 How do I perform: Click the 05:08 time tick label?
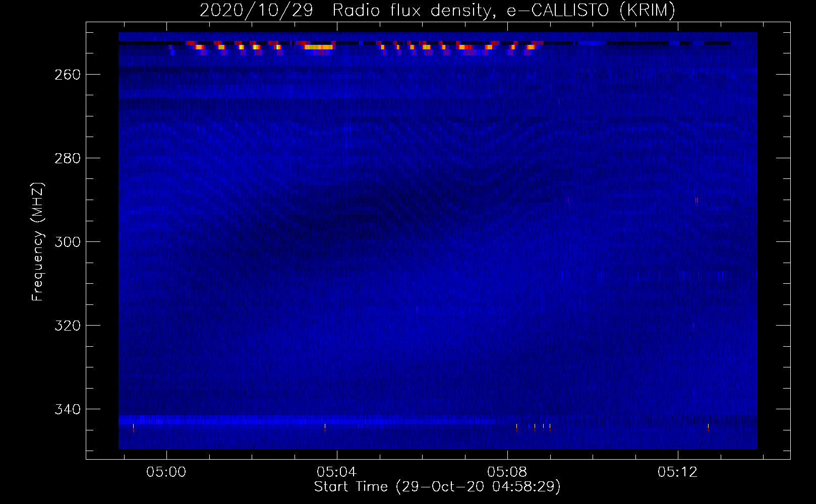507,472
